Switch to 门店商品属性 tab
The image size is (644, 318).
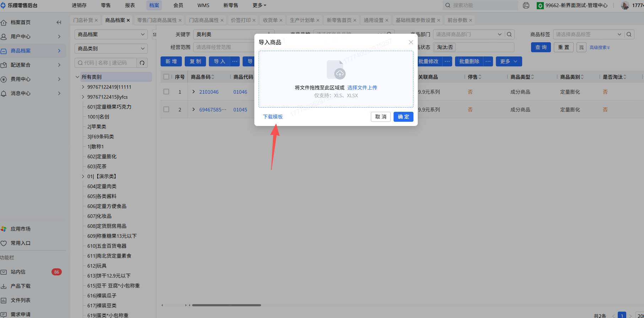(x=204, y=20)
